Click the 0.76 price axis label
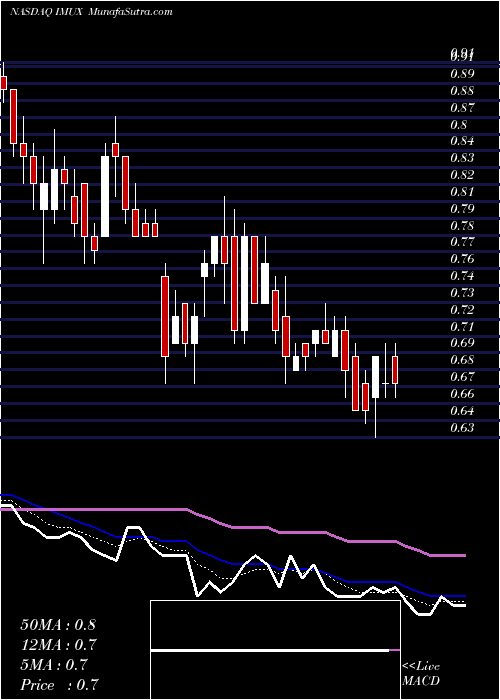Screen dimensions: 500x700 (461, 259)
